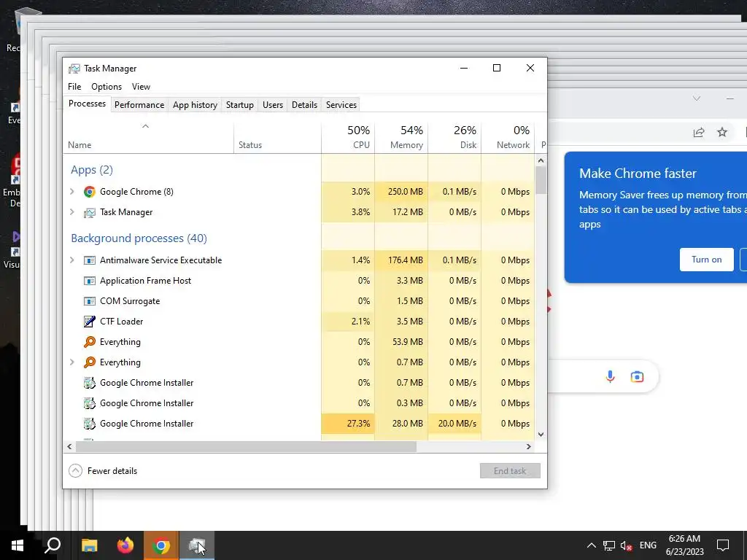Click the vertical scrollbar up arrow
747x560 pixels.
(541, 160)
